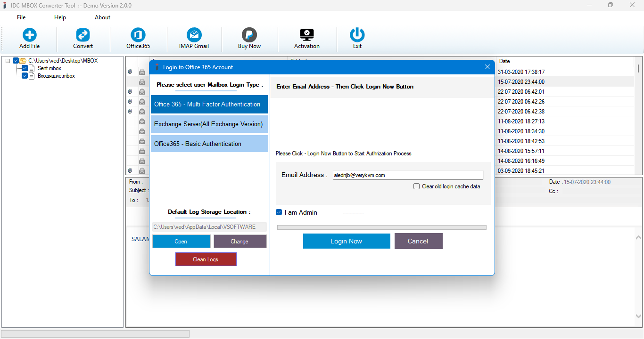Click paperclip icon on 22-07-2020 06:42:01 row
Viewport: 644px width, 339px height.
click(130, 92)
